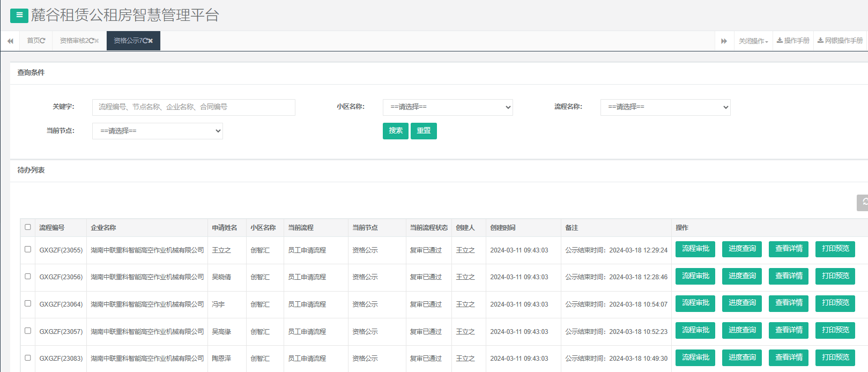Close the 资格公示7 tab with its X icon
This screenshot has width=868, height=372.
click(x=151, y=41)
